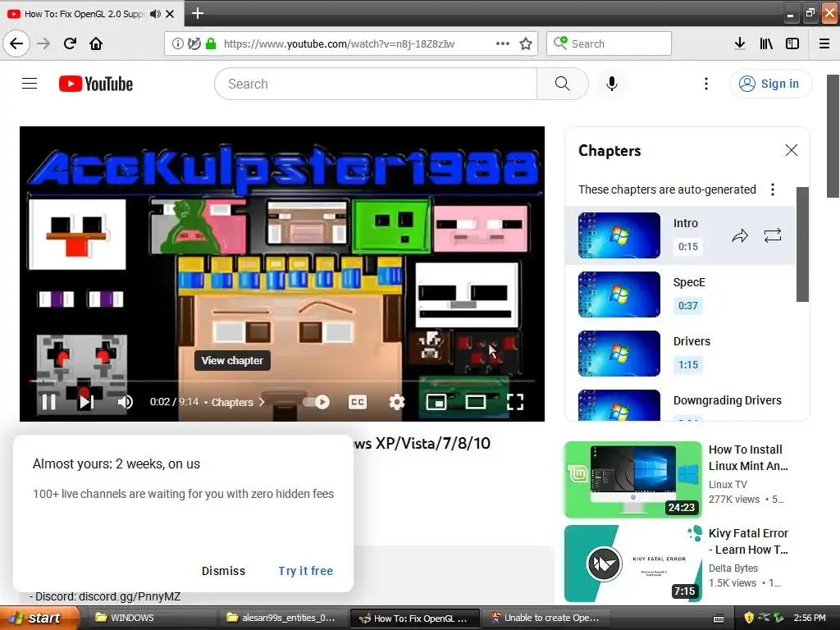Sign in to YouTube
Screen dimensions: 840x630
coord(770,84)
